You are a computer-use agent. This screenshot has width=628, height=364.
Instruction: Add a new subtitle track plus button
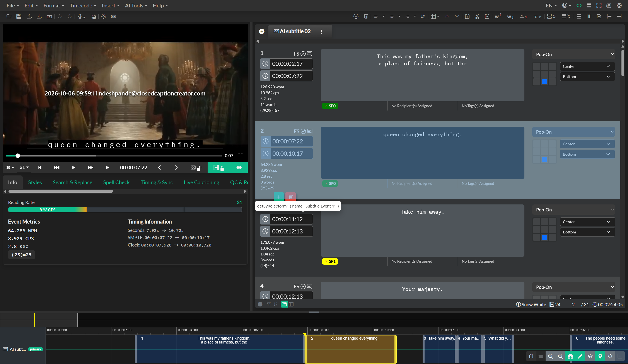point(262,31)
